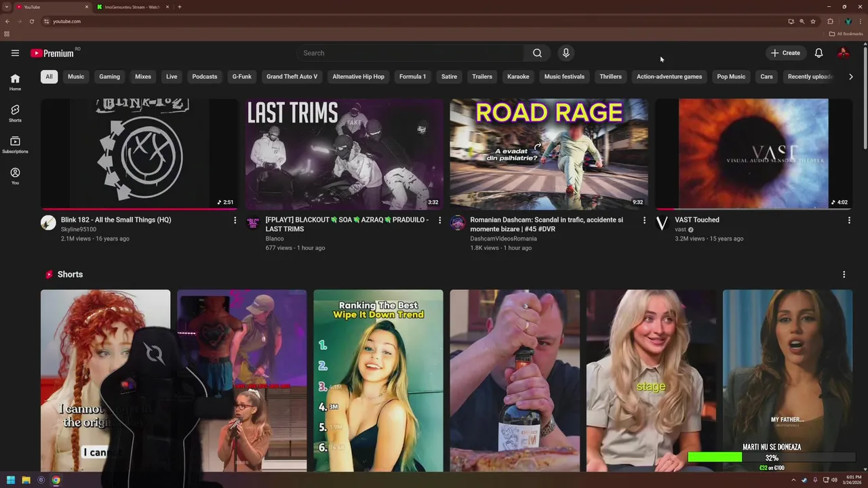Open the Shorts shelf options menu
The image size is (868, 488).
844,274
